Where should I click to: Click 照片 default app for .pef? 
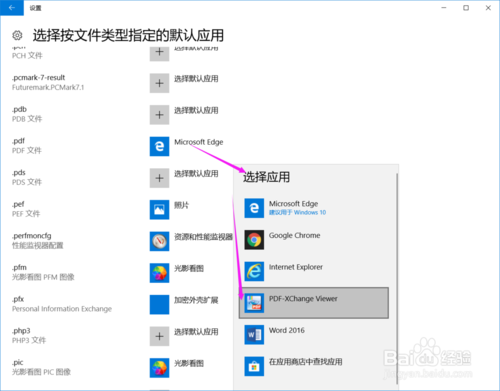coord(181,205)
